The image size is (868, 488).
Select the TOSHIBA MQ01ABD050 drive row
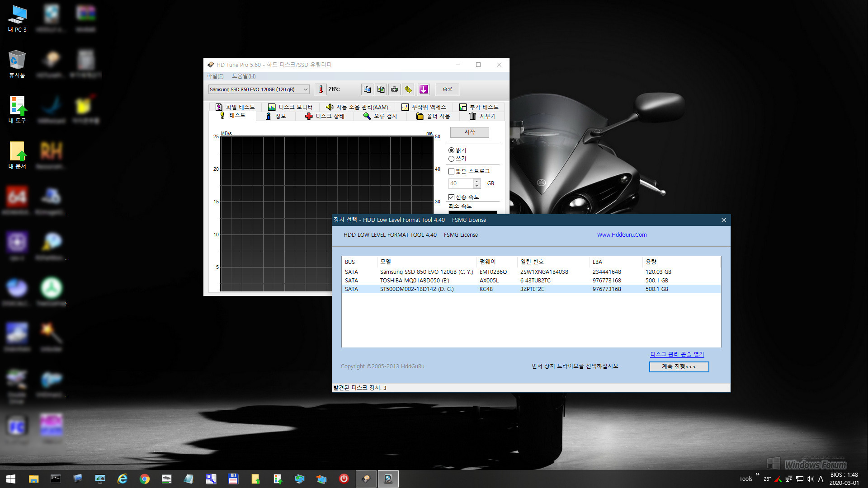[531, 281]
